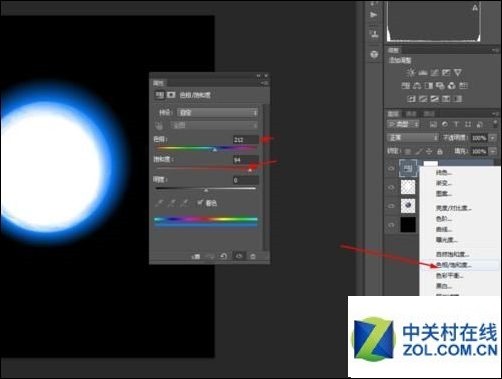Toggle the Colorize checkbox
Viewport: 502px width, 379px height.
[x=200, y=202]
